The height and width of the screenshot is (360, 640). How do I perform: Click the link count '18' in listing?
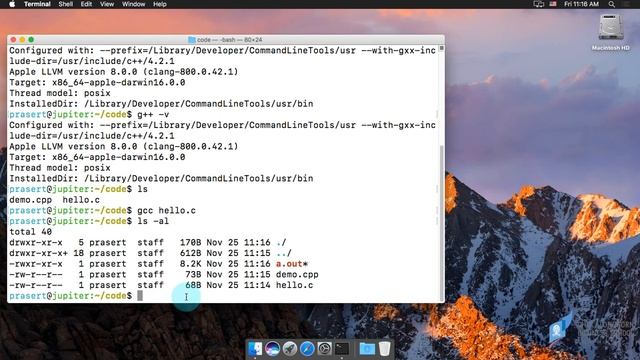78,253
